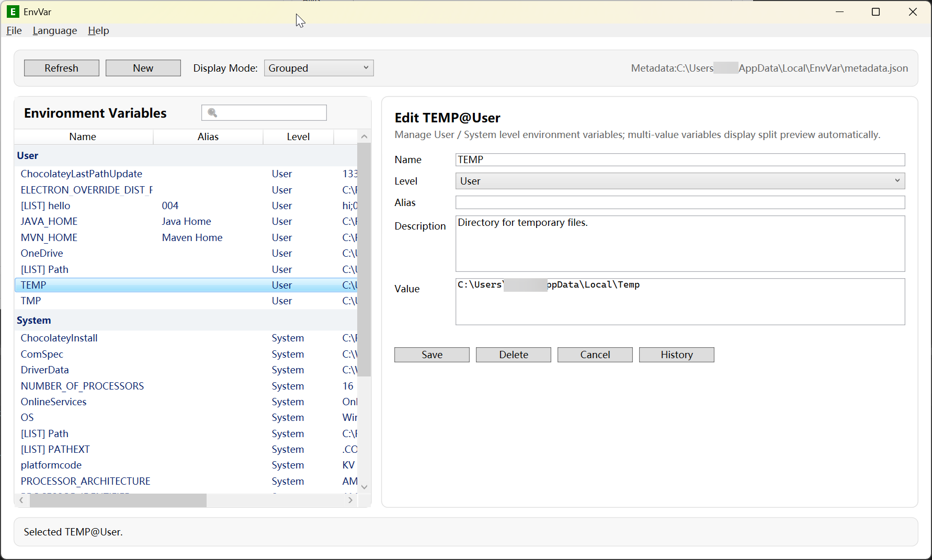Image resolution: width=932 pixels, height=560 pixels.
Task: Expand the Level dropdown in editor
Action: tap(679, 181)
